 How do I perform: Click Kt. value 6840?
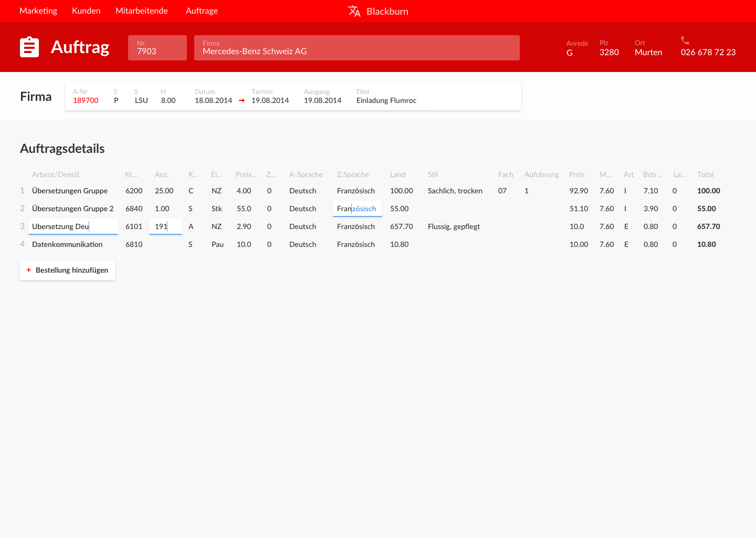[134, 209]
